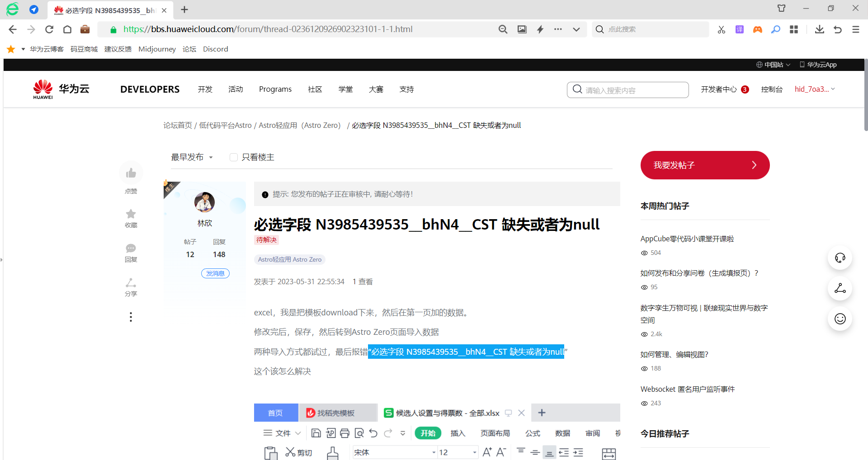Click the bookmarks star icon
Image resolution: width=868 pixels, height=460 pixels.
11,49
